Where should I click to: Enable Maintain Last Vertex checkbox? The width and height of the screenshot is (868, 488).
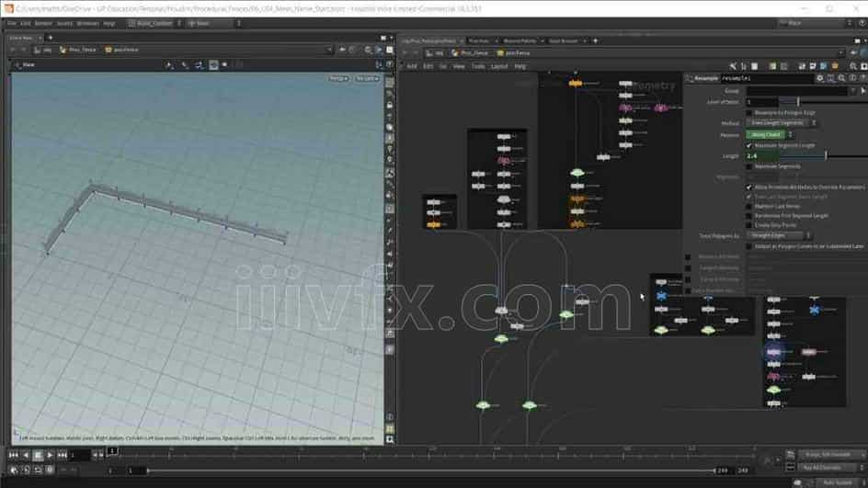point(749,207)
